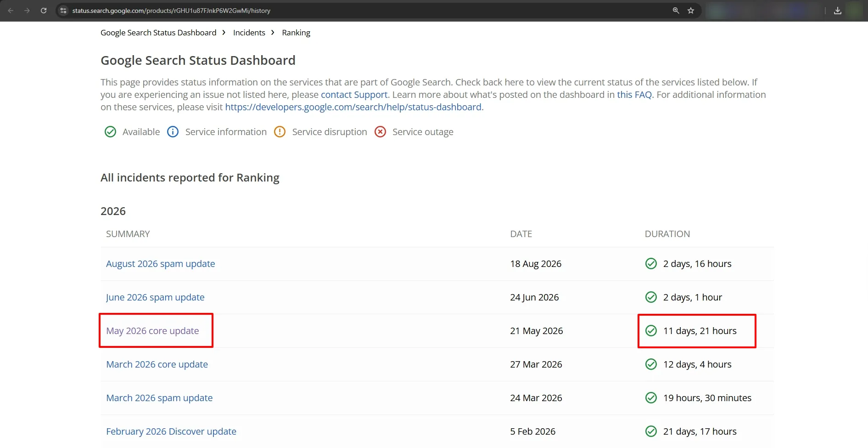The width and height of the screenshot is (868, 448).
Task: Click the date 24 Mar 2026
Action: [536, 398]
